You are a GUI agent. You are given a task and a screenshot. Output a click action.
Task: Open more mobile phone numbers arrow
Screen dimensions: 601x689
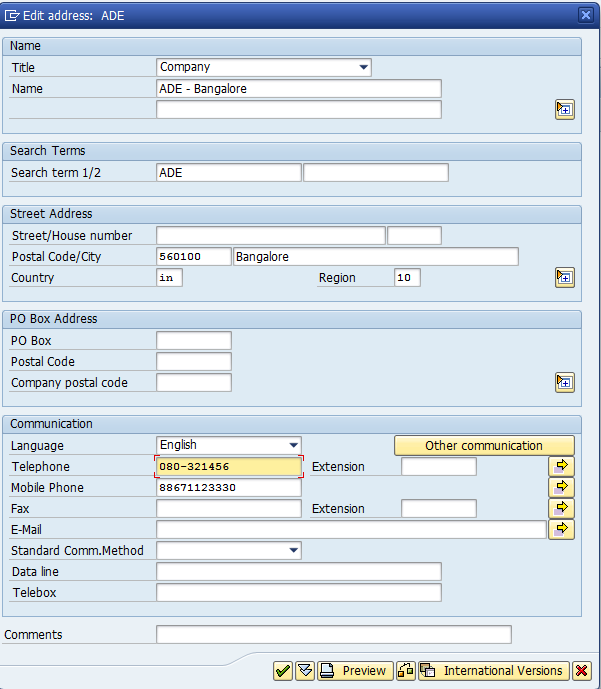tap(561, 487)
